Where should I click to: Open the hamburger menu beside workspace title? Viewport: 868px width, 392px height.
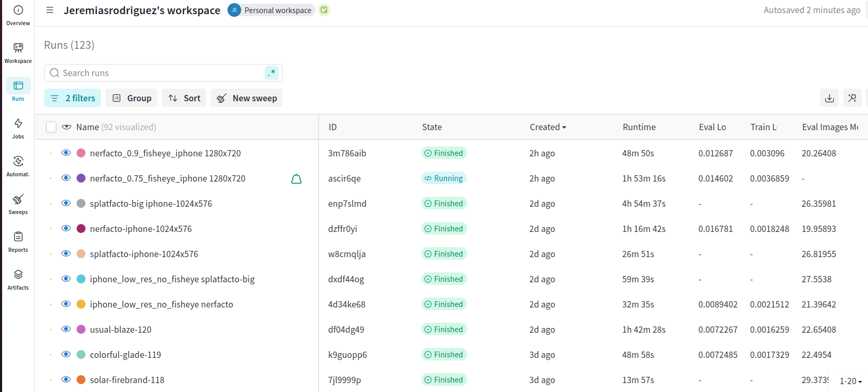(50, 10)
